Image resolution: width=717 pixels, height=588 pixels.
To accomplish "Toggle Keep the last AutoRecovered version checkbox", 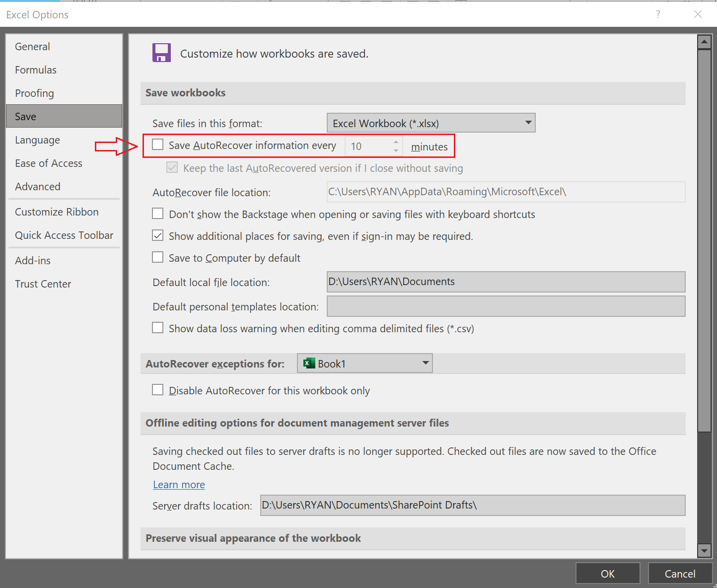I will (x=172, y=168).
